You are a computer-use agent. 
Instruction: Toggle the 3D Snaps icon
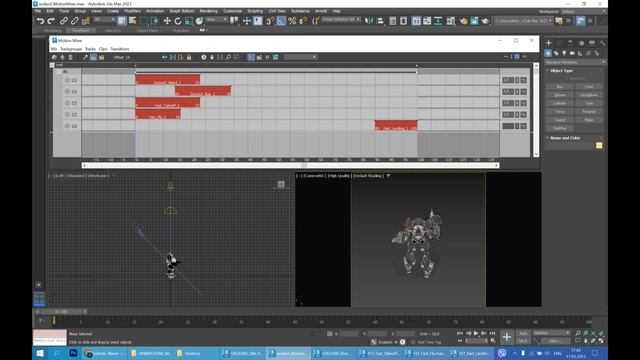270,21
